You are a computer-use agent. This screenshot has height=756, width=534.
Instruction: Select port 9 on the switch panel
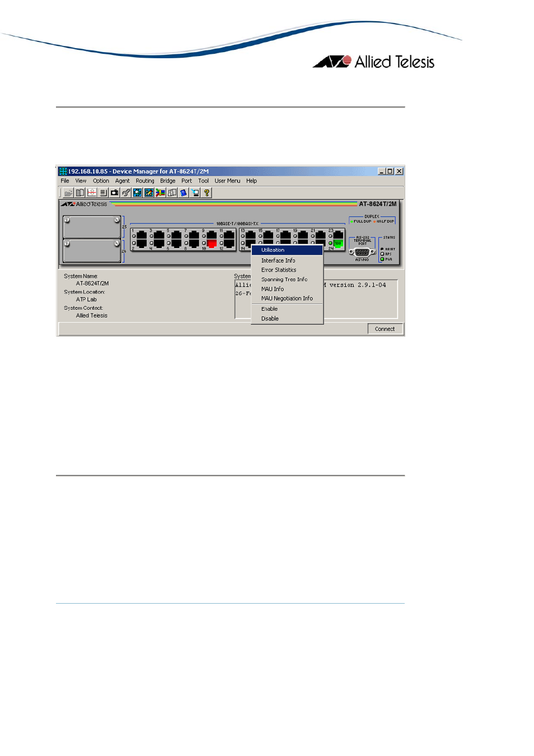[212, 235]
